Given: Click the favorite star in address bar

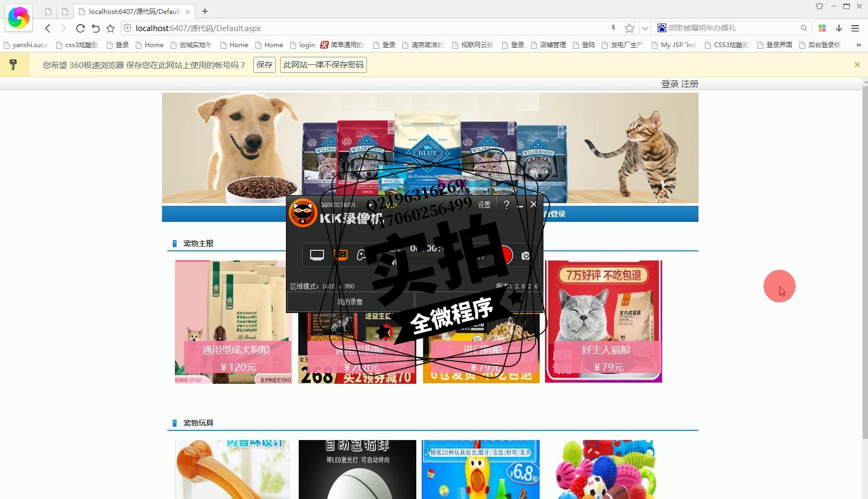Looking at the screenshot, I should click(629, 28).
